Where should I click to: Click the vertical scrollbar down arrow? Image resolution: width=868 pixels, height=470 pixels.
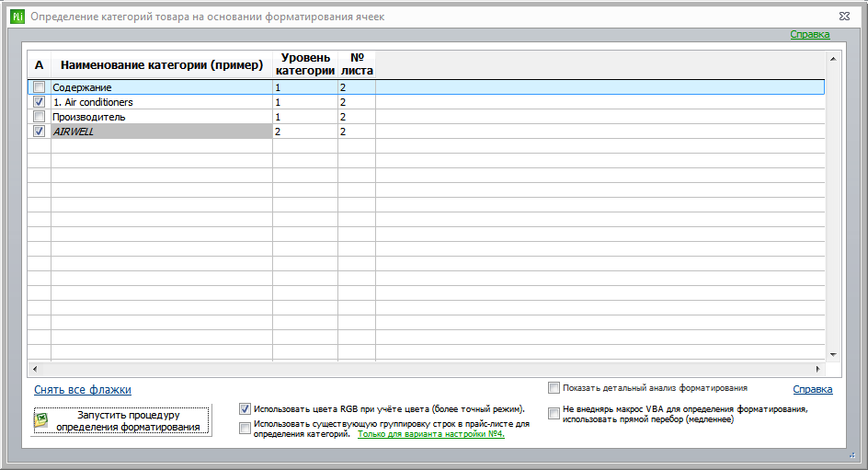tap(833, 355)
